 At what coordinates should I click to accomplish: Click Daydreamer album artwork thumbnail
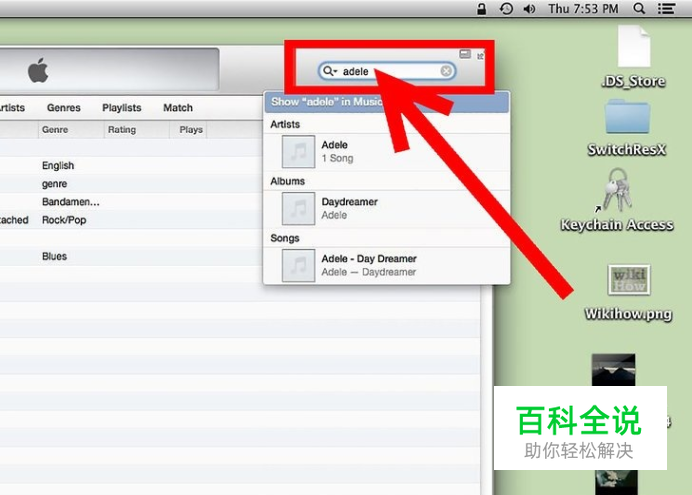coord(298,209)
